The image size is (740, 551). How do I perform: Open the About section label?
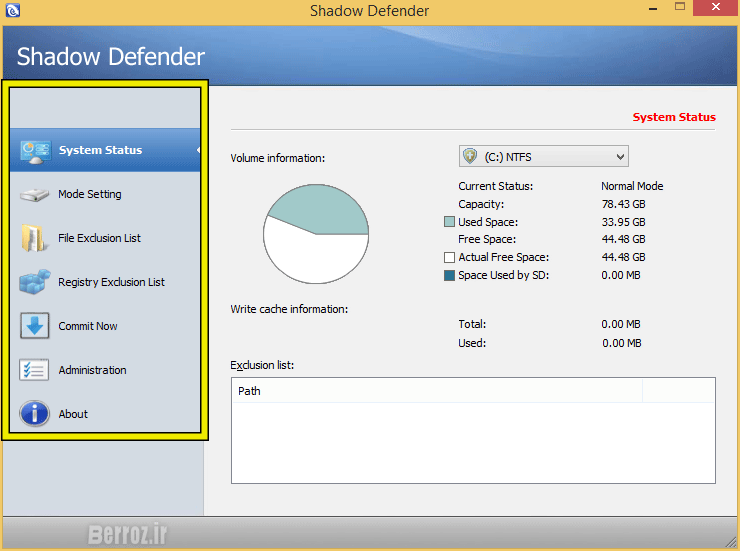pyautogui.click(x=73, y=414)
